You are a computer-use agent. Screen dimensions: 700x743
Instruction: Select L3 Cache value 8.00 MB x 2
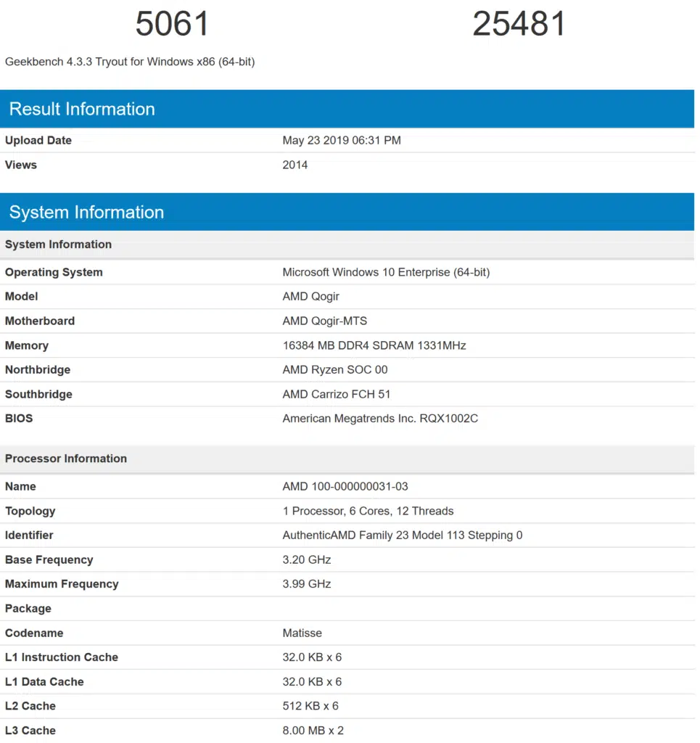pyautogui.click(x=313, y=731)
